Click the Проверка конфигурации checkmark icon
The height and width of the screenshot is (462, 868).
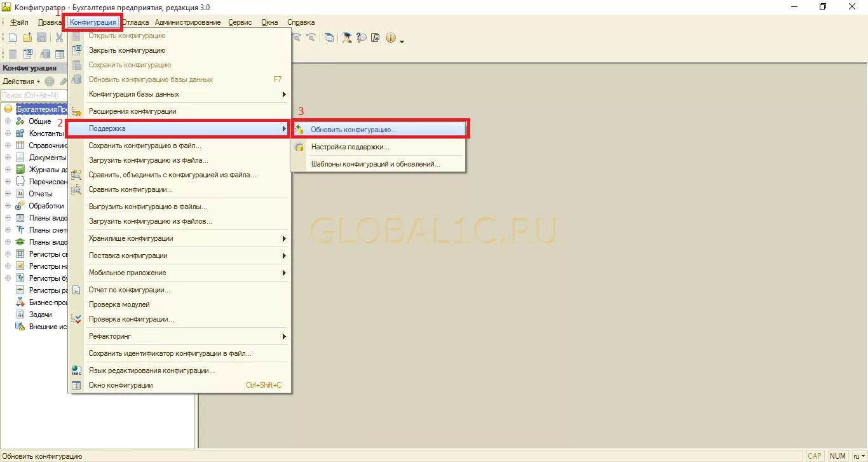[x=77, y=319]
